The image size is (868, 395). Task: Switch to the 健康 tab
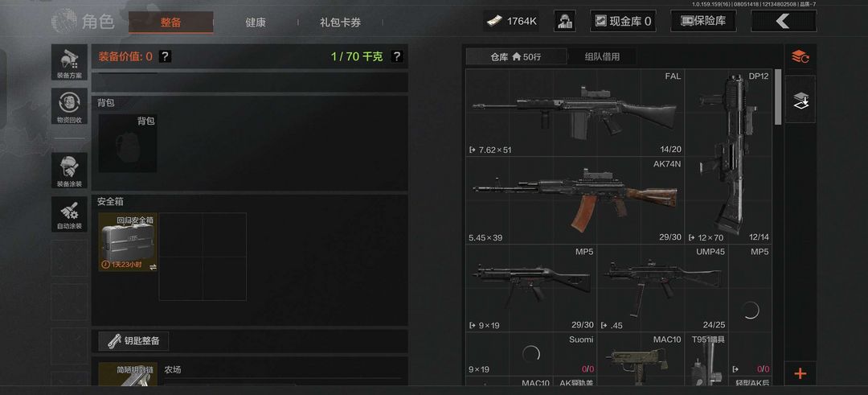256,23
